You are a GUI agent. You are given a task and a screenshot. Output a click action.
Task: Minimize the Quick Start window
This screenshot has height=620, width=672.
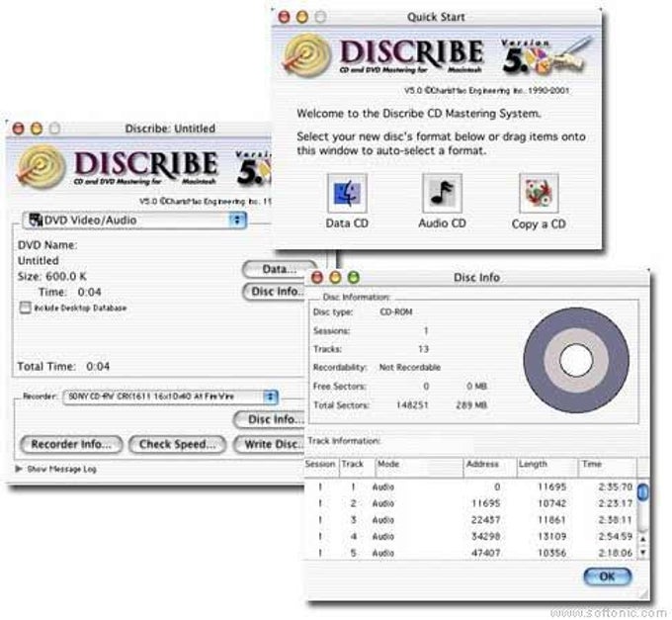[302, 17]
